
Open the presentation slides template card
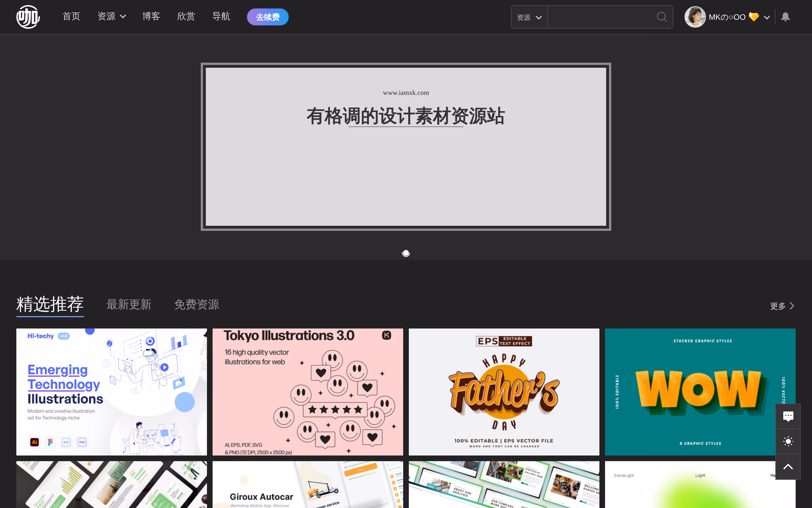click(504, 485)
